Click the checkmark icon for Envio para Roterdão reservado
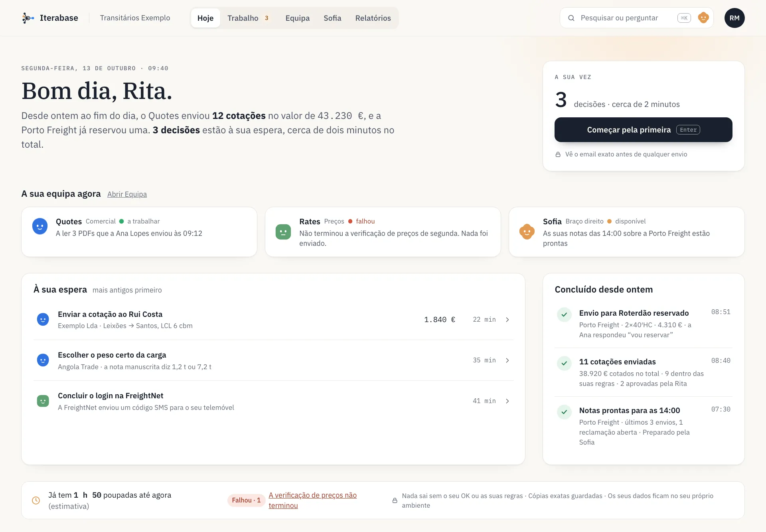Viewport: 766px width, 532px height. click(564, 314)
